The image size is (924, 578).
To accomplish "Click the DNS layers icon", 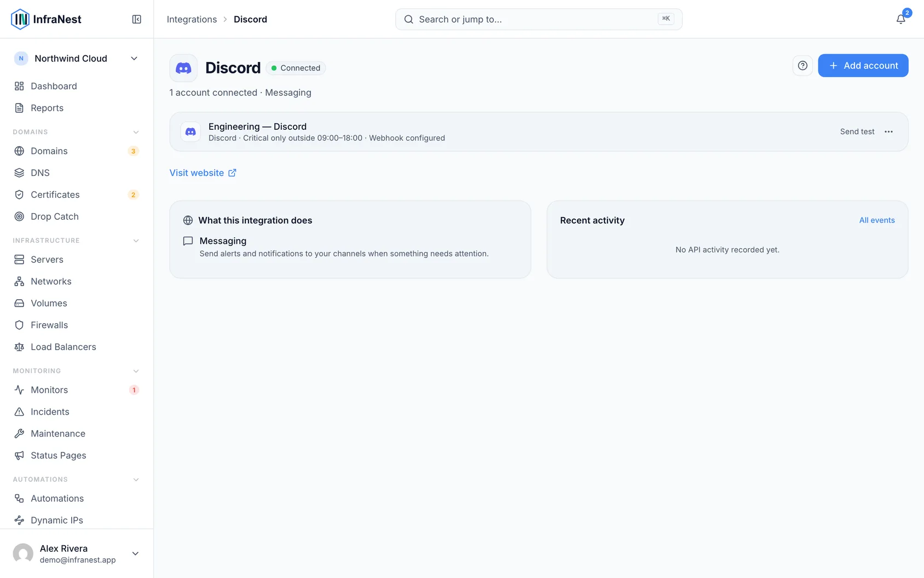I will (x=19, y=173).
